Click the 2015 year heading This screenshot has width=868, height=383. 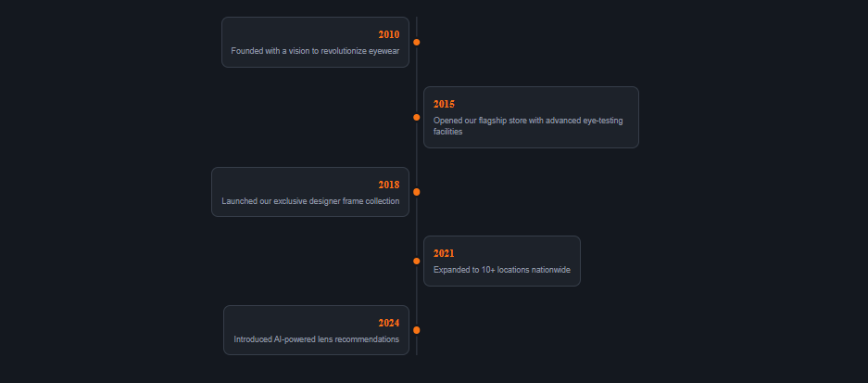point(444,104)
